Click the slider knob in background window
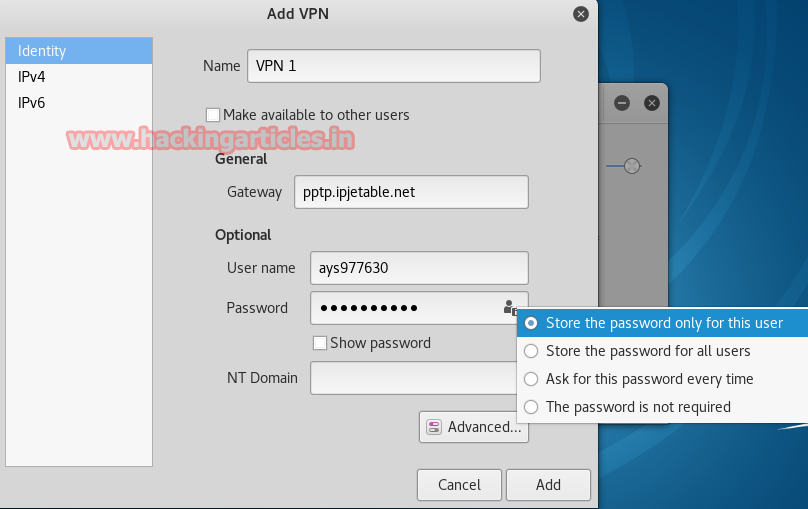Image resolution: width=808 pixels, height=509 pixels. point(631,165)
